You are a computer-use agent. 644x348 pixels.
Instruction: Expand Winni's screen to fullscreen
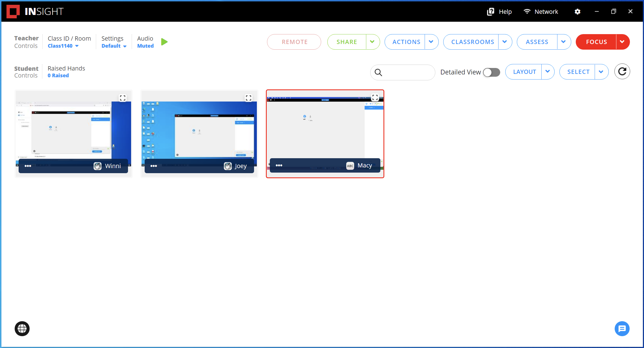click(123, 98)
